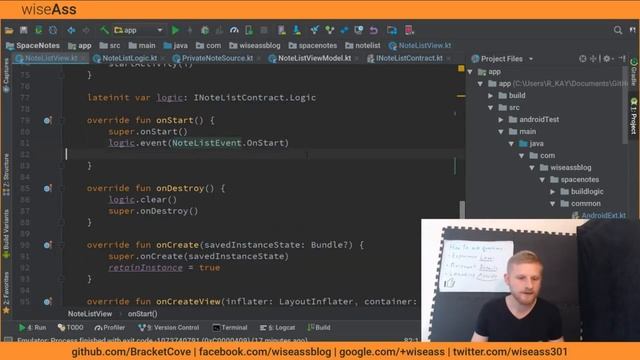This screenshot has width=640, height=360.
Task: Navigate back with the blue arrow icon
Action: point(71,31)
